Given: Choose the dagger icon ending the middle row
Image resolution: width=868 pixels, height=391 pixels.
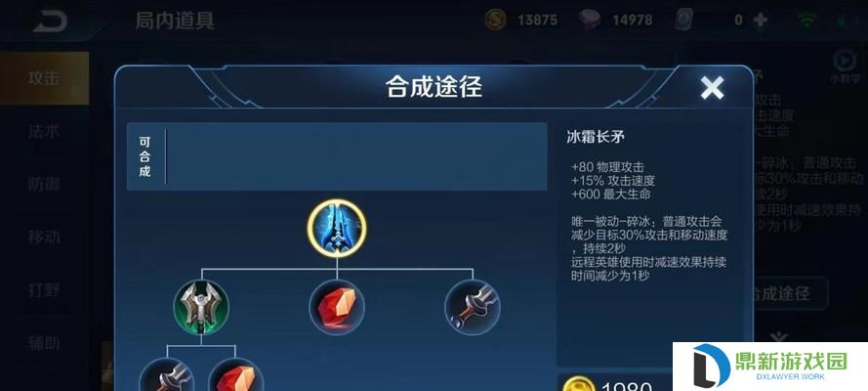Looking at the screenshot, I should (x=473, y=307).
